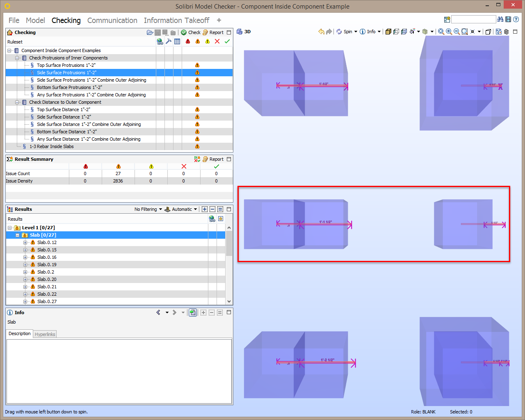Select Top Surface Protrusions 1"-2" rule
This screenshot has height=420, width=525.
[x=66, y=65]
